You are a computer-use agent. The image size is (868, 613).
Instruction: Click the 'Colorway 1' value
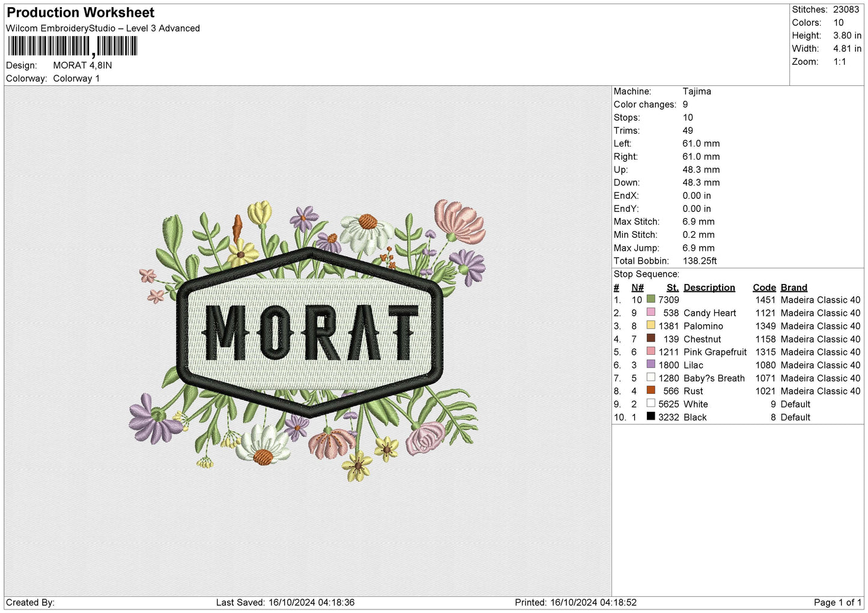76,79
